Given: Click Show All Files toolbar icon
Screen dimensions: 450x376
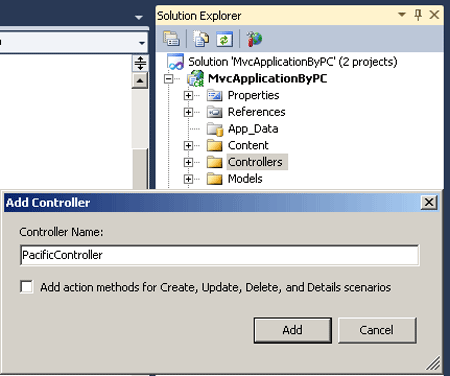Looking at the screenshot, I should click(201, 39).
